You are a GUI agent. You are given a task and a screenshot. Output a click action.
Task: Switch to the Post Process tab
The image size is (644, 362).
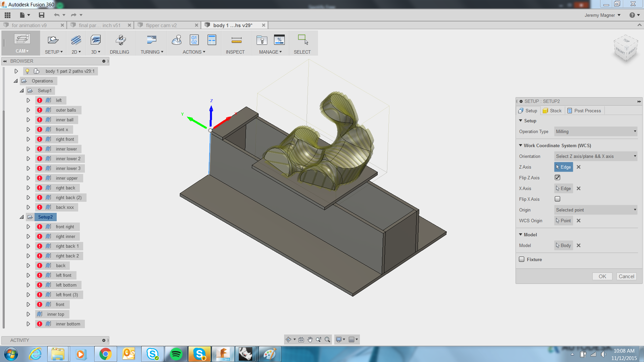(584, 111)
